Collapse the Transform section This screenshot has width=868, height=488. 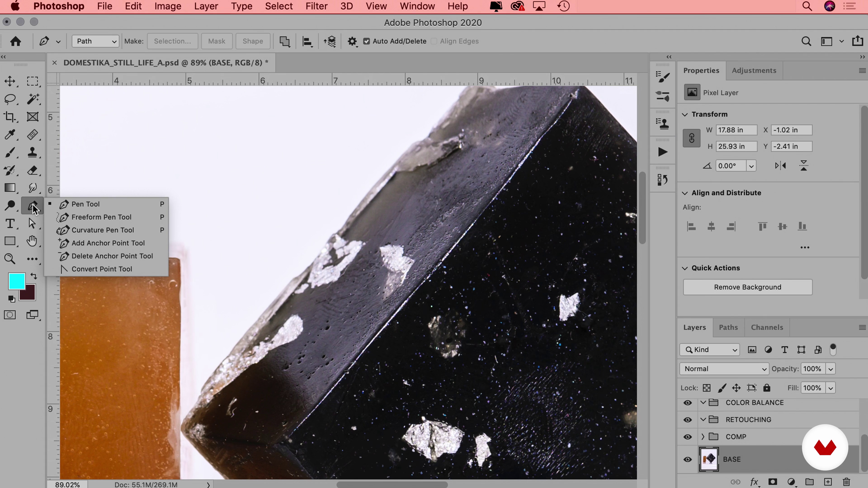pos(685,115)
